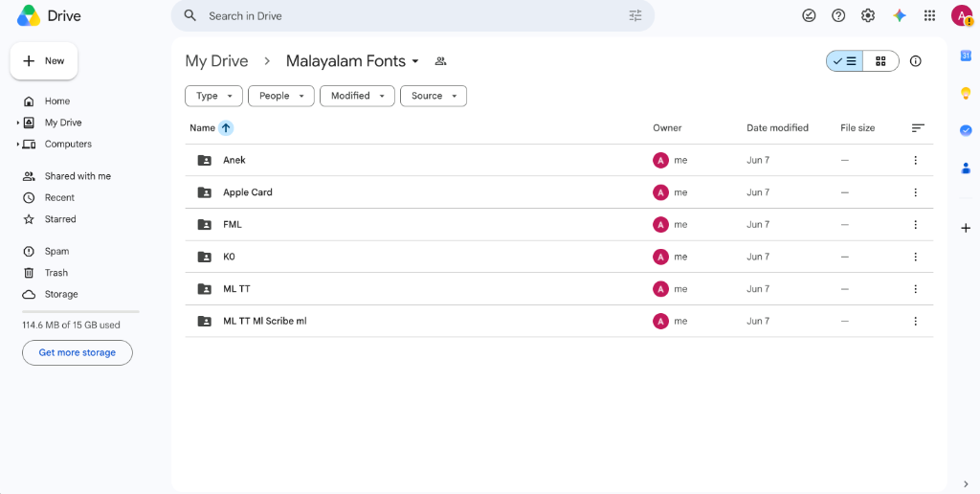Click the get add-ons plus icon
Viewport: 980px width, 494px height.
[966, 228]
